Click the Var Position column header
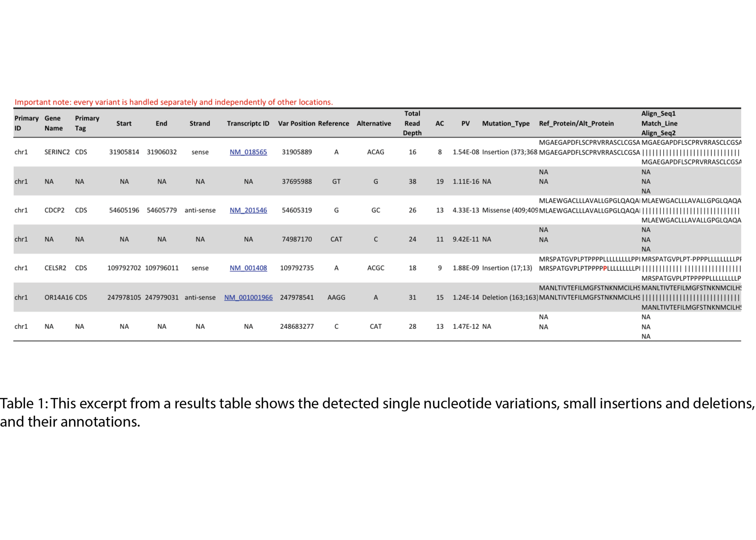Screen dimensions: 756x540 tap(296, 124)
